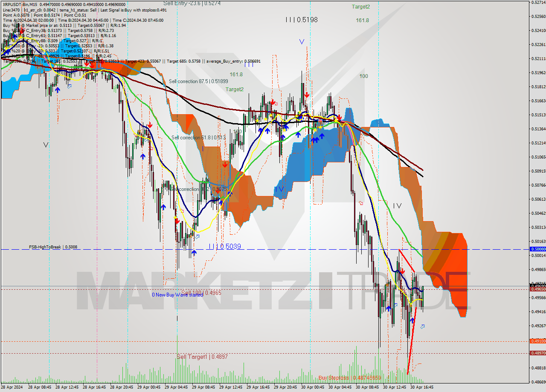Click the 'I I I 0.5198' wave label

302,20
